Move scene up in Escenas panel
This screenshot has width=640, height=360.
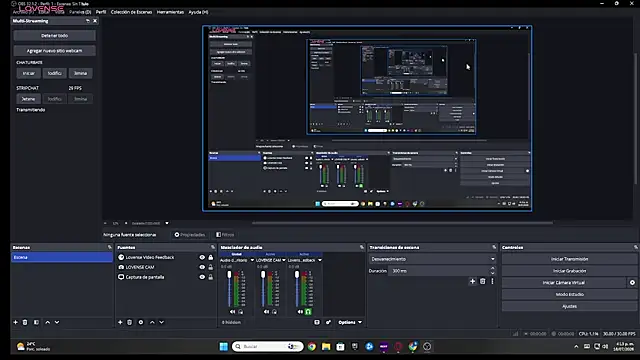pyautogui.click(x=47, y=322)
